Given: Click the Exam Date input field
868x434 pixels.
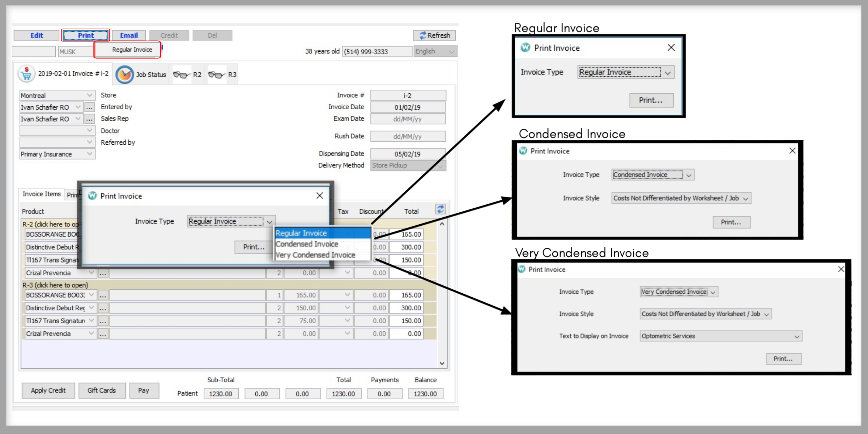Looking at the screenshot, I should click(408, 119).
